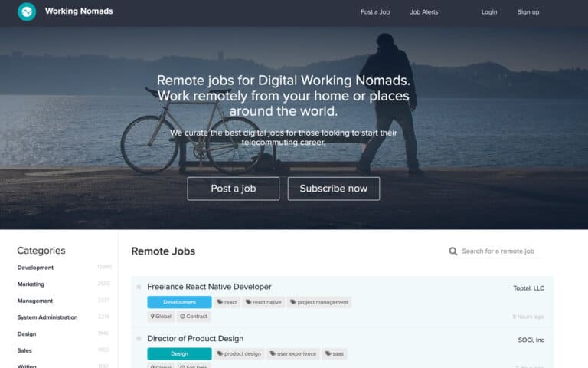The width and height of the screenshot is (588, 368).
Task: Click the search magnifier icon
Action: point(453,251)
